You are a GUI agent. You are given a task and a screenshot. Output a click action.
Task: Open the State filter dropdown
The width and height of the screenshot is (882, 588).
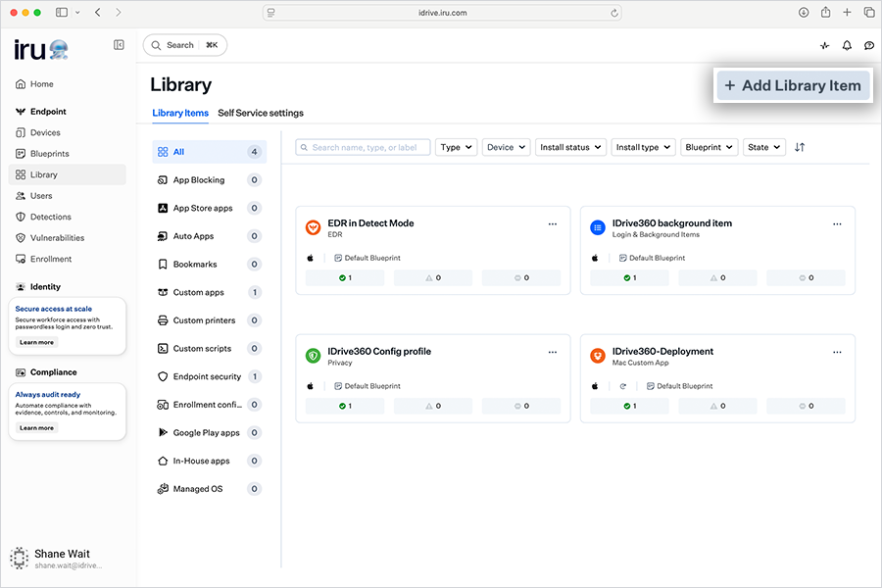point(763,147)
